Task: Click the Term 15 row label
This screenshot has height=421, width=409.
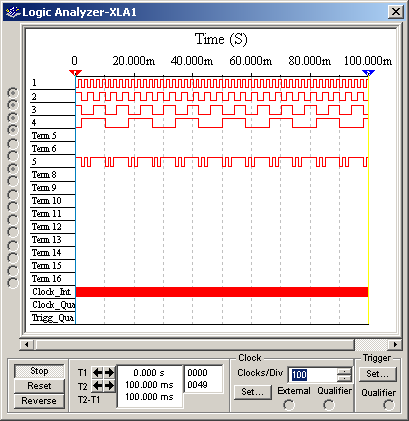Action: coord(47,266)
